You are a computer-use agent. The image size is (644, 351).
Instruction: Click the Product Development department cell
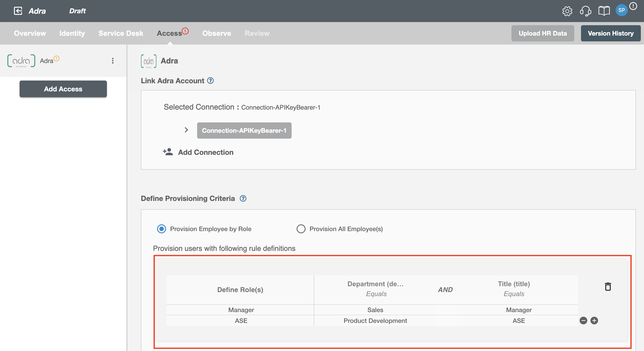(x=375, y=320)
